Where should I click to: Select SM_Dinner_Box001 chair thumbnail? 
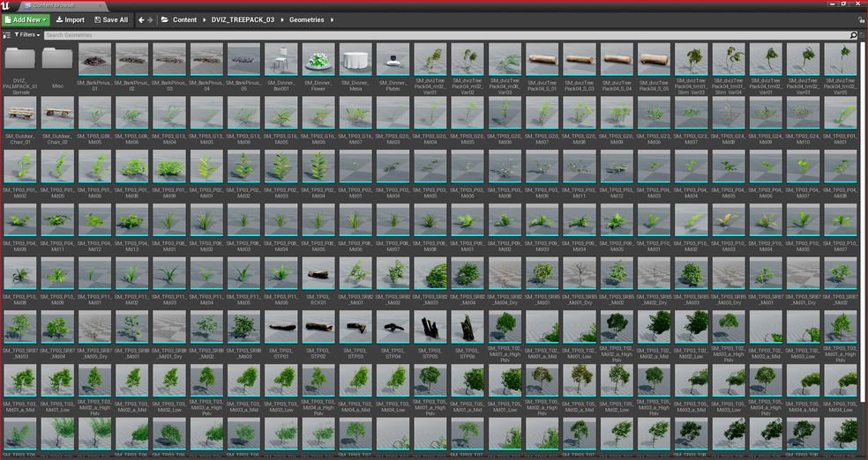[281, 59]
